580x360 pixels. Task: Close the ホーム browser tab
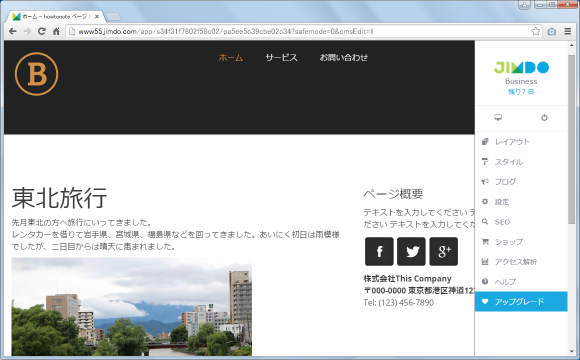[x=97, y=16]
